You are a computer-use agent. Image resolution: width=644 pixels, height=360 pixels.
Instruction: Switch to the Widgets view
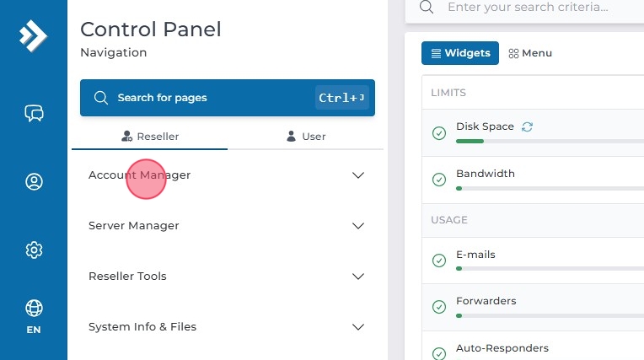tap(459, 53)
